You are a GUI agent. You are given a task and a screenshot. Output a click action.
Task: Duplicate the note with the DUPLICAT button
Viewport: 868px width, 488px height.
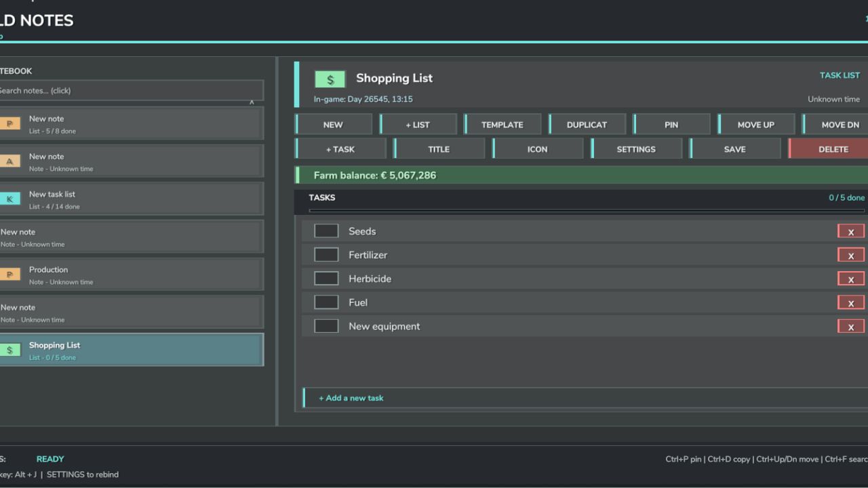(x=587, y=125)
